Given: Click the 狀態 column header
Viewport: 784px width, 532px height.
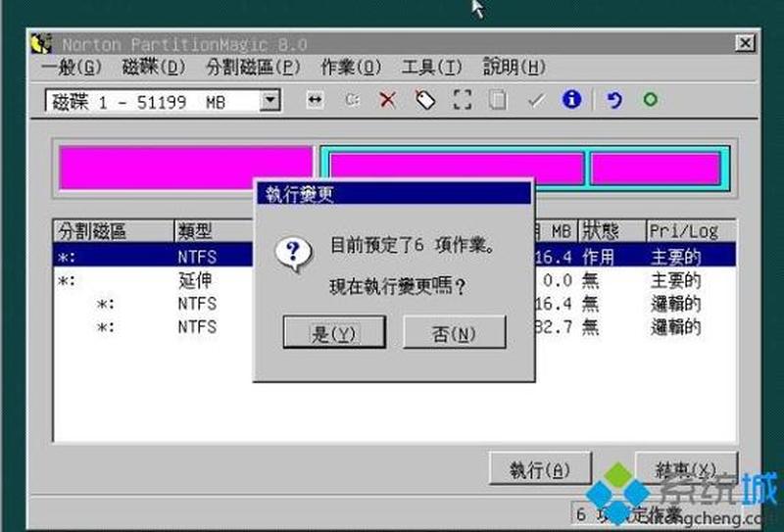Looking at the screenshot, I should [x=612, y=231].
